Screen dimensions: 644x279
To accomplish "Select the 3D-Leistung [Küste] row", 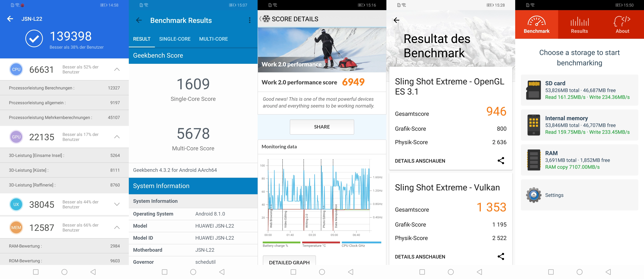I will 64,170.
